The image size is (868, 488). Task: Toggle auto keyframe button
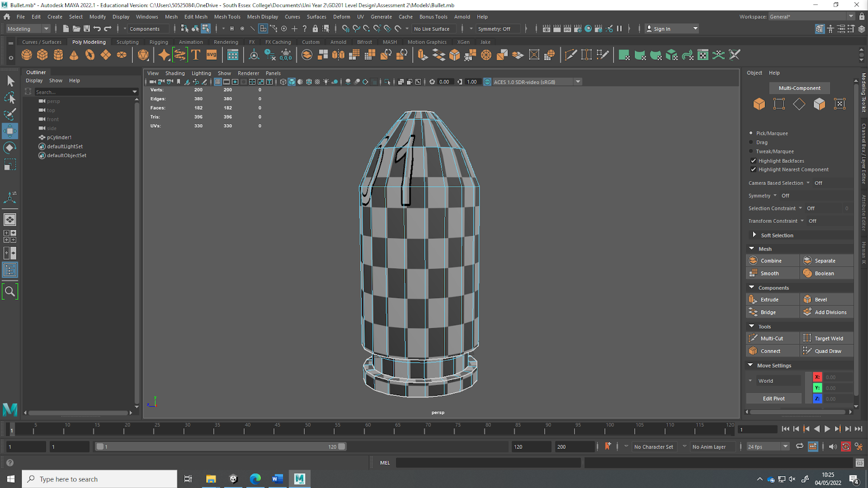tap(846, 447)
